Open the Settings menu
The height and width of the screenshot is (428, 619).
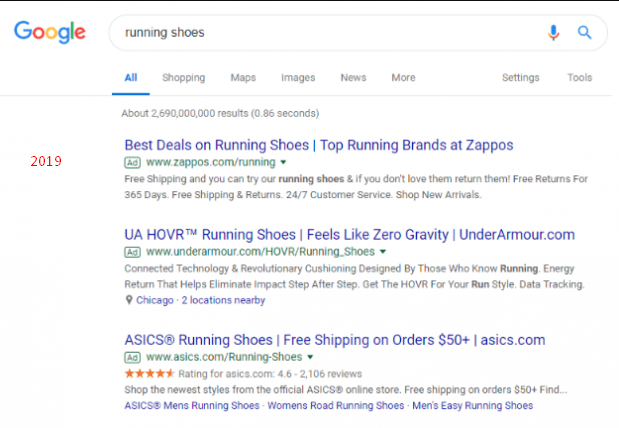tap(520, 78)
